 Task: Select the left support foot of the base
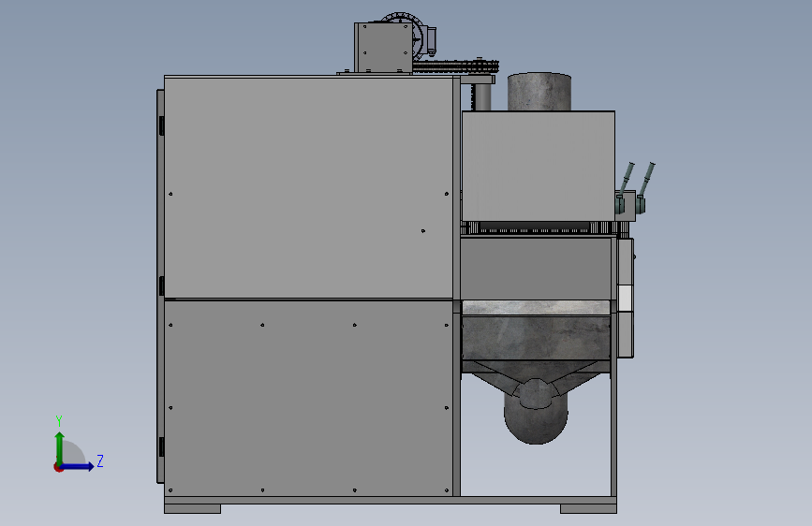(192, 509)
